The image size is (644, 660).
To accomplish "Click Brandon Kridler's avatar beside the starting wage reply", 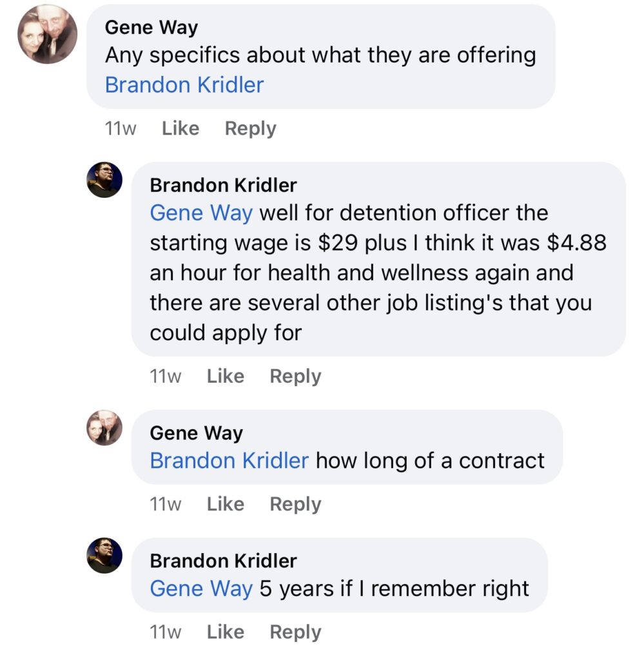I will pos(104,180).
